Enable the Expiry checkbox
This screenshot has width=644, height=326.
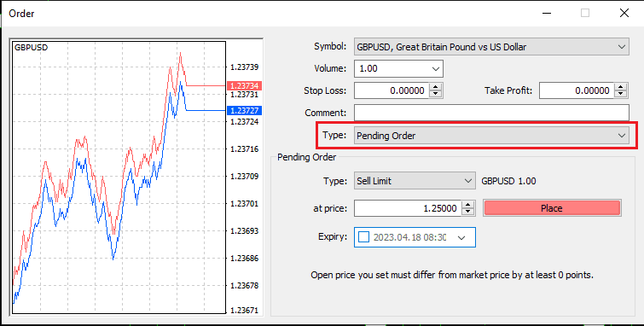[x=364, y=237]
